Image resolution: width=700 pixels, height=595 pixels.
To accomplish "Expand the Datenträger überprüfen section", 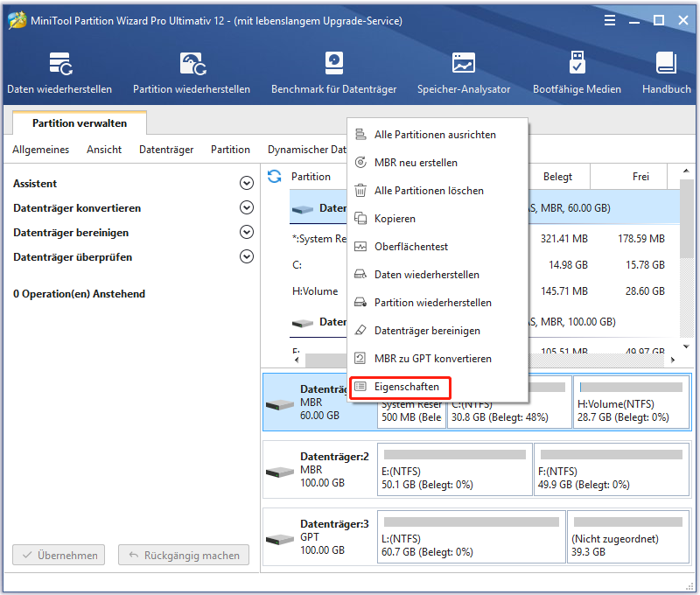I will coord(247,256).
